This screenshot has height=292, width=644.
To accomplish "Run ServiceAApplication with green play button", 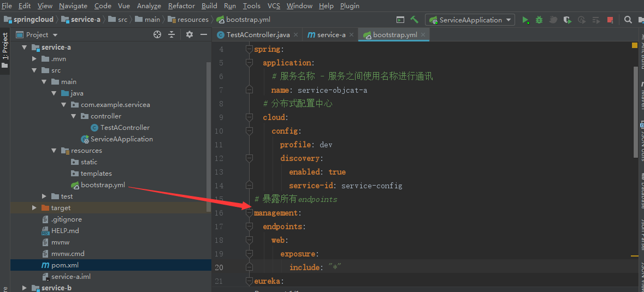I will (x=525, y=20).
